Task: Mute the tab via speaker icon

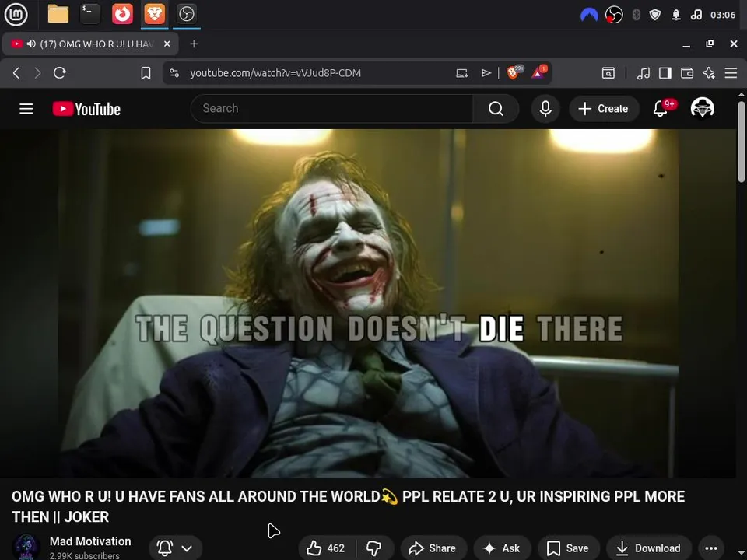Action: (x=31, y=44)
